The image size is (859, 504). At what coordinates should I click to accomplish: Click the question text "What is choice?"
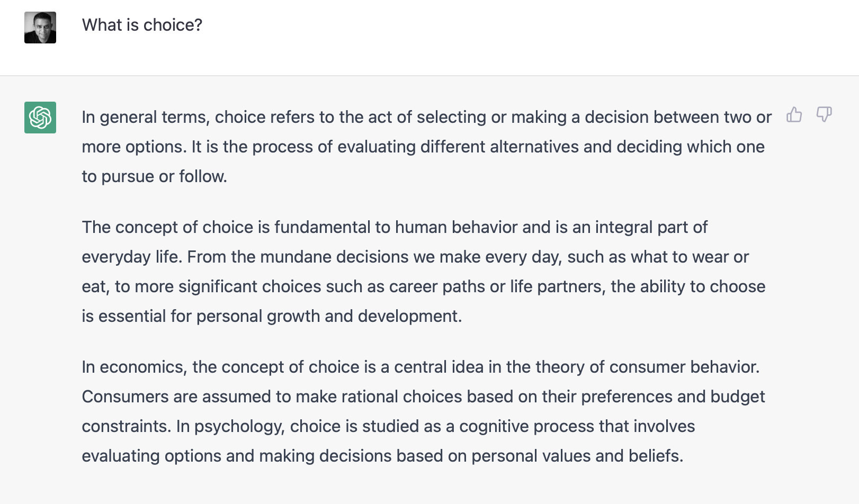[142, 25]
